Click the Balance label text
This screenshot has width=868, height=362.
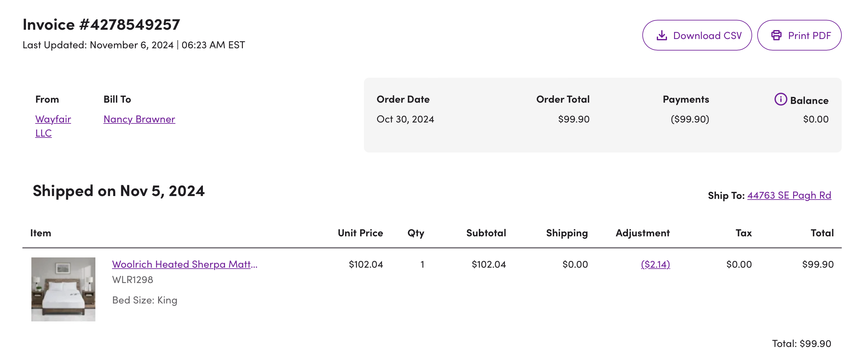click(x=809, y=100)
